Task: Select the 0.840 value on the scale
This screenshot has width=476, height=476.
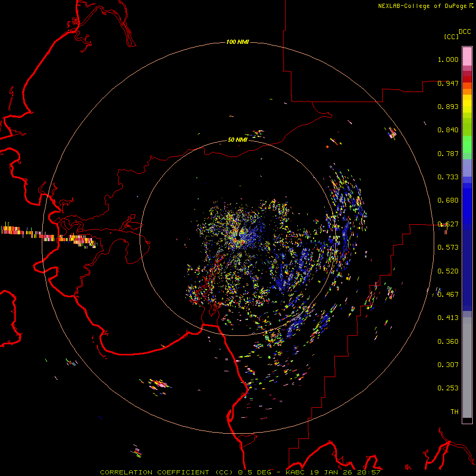Action: pos(448,130)
